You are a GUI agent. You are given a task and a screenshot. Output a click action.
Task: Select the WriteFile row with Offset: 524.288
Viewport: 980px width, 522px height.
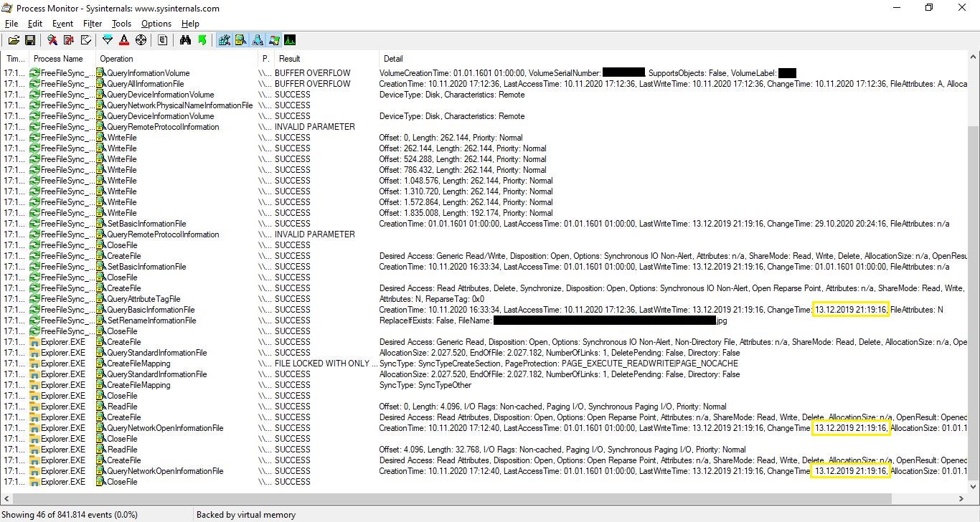coord(484,159)
